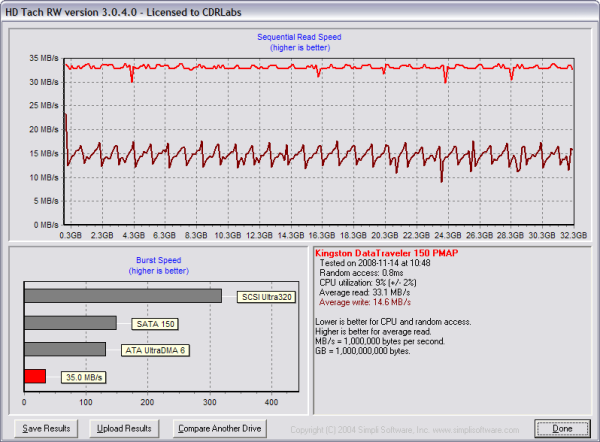Click the Sequential Read Speed chart title
Image resolution: width=600 pixels, height=442 pixels.
[x=301, y=36]
